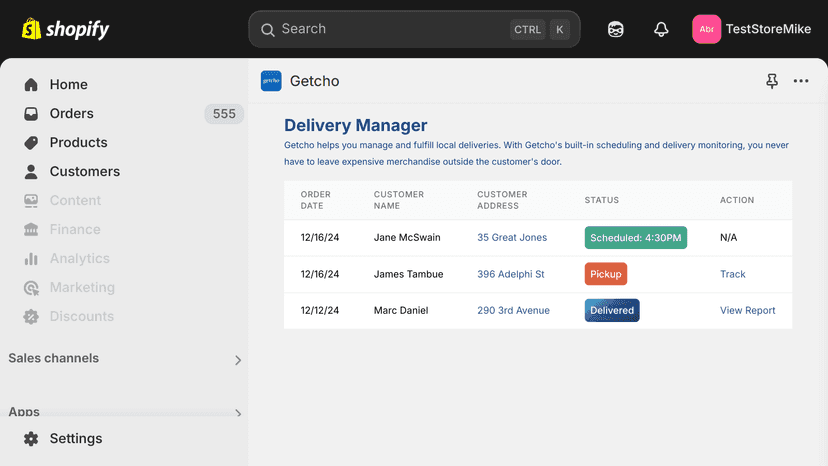
Task: Click the Customer Address column header
Action: 502,200
